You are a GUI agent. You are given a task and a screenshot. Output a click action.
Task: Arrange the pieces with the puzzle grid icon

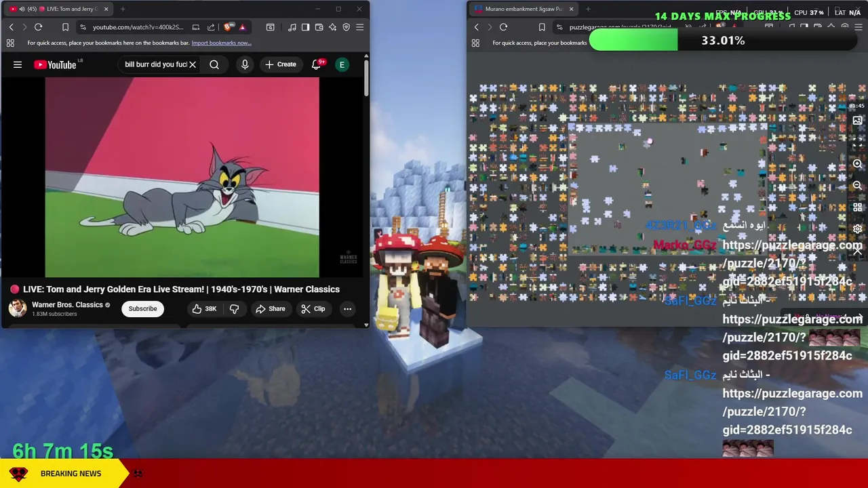(x=857, y=207)
